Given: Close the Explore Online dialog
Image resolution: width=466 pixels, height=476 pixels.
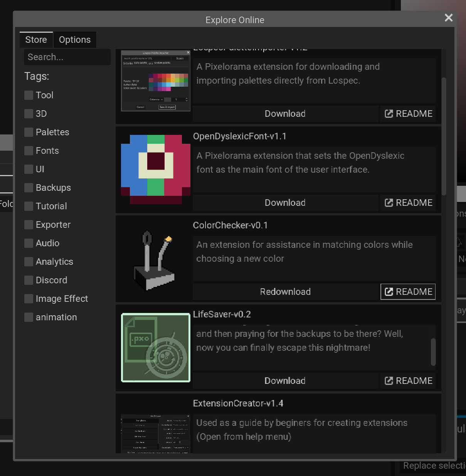Looking at the screenshot, I should 449,17.
